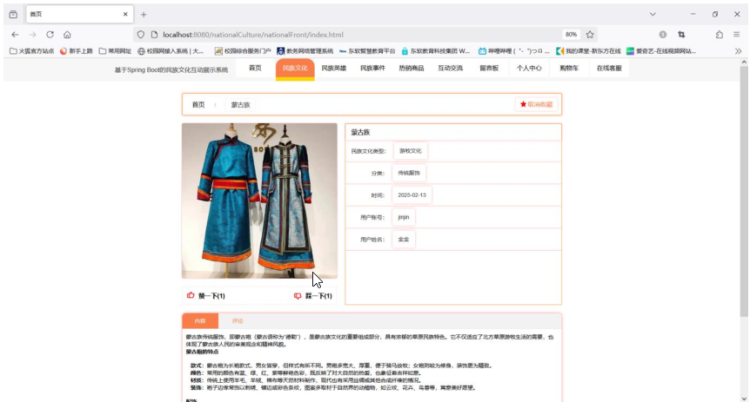Switch to the 内容 tab
The width and height of the screenshot is (750, 415).
(200, 321)
